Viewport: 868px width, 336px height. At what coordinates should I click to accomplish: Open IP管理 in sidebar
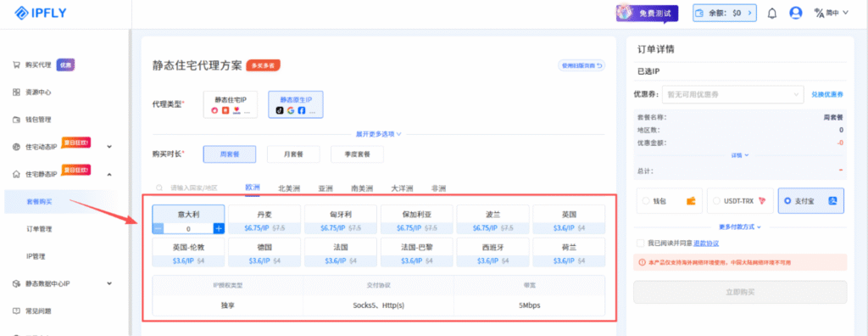(x=36, y=256)
